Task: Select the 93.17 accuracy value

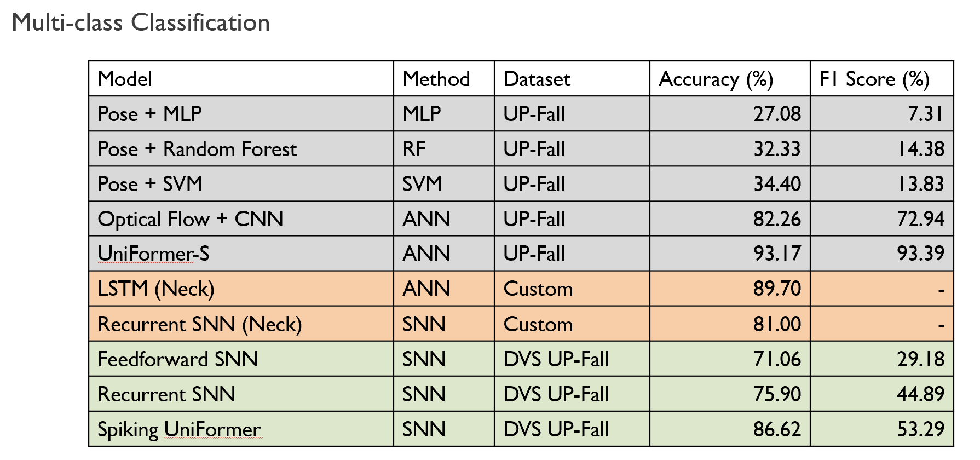Action: [x=777, y=254]
